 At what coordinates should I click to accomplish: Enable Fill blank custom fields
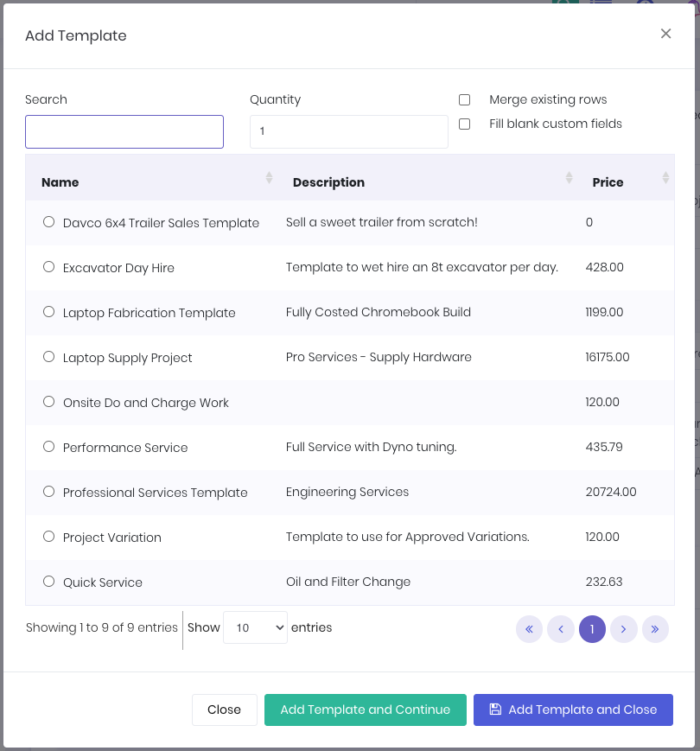point(464,124)
